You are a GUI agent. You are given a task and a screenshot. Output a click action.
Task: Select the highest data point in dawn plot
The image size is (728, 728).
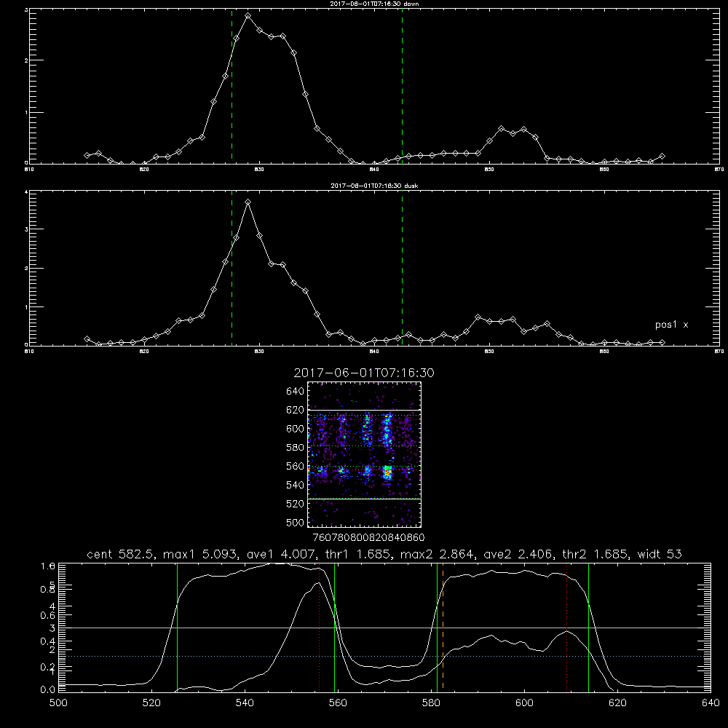[x=248, y=16]
